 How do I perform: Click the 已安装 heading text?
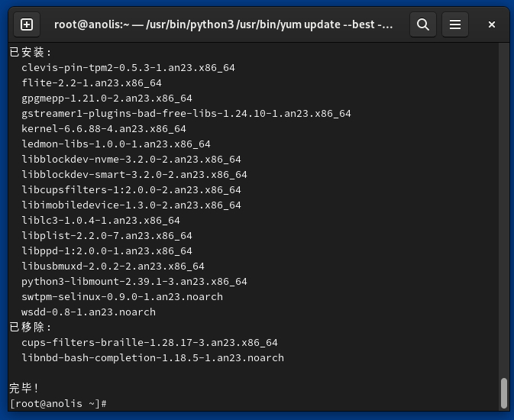(31, 52)
